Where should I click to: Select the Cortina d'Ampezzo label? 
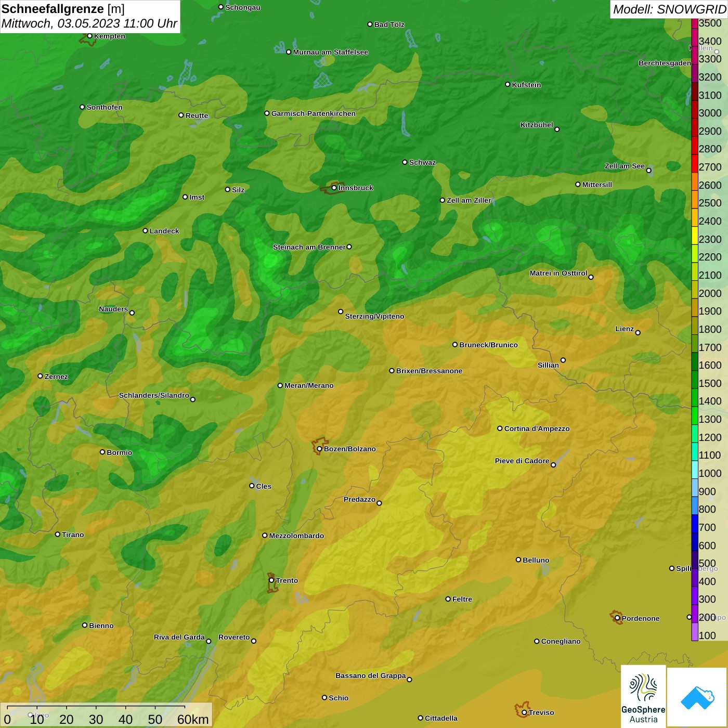click(537, 428)
